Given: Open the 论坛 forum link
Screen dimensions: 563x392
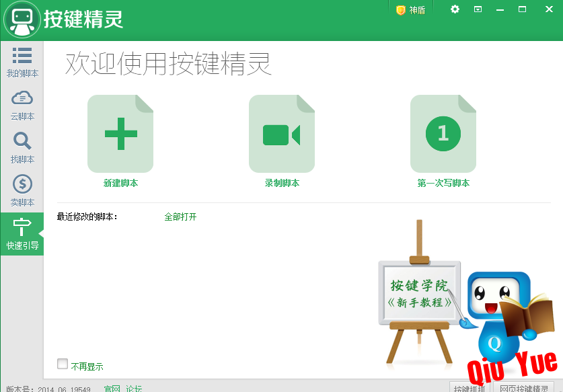Looking at the screenshot, I should click(x=134, y=388).
